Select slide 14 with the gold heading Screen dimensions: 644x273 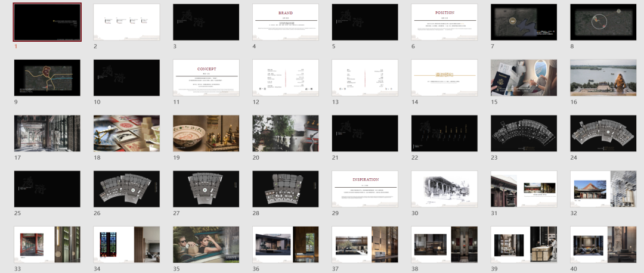click(x=444, y=77)
